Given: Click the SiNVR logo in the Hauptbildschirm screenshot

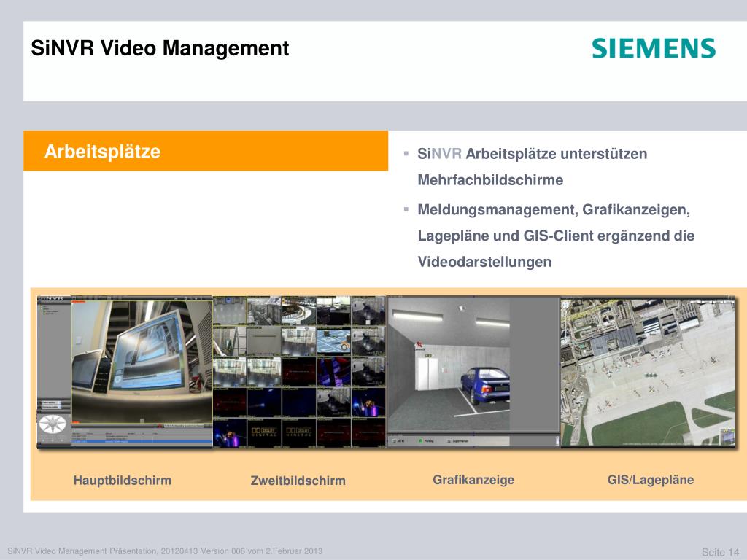Looking at the screenshot, I should tap(52, 298).
